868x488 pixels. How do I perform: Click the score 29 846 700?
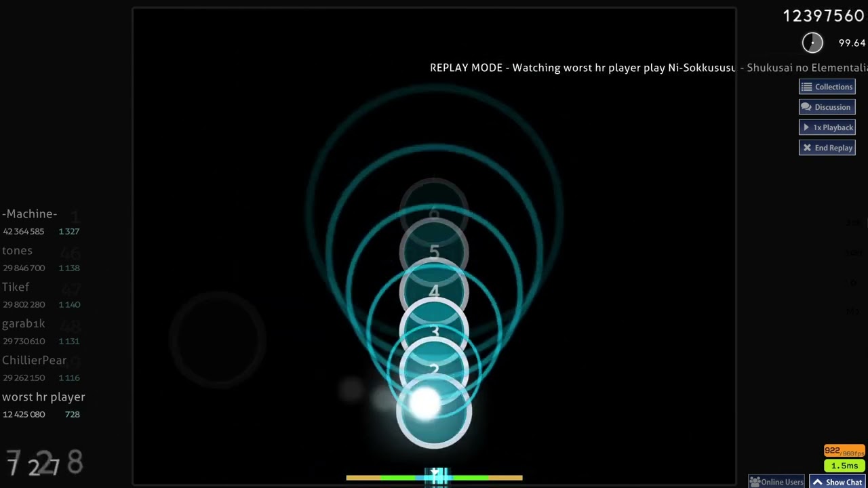[x=24, y=268]
